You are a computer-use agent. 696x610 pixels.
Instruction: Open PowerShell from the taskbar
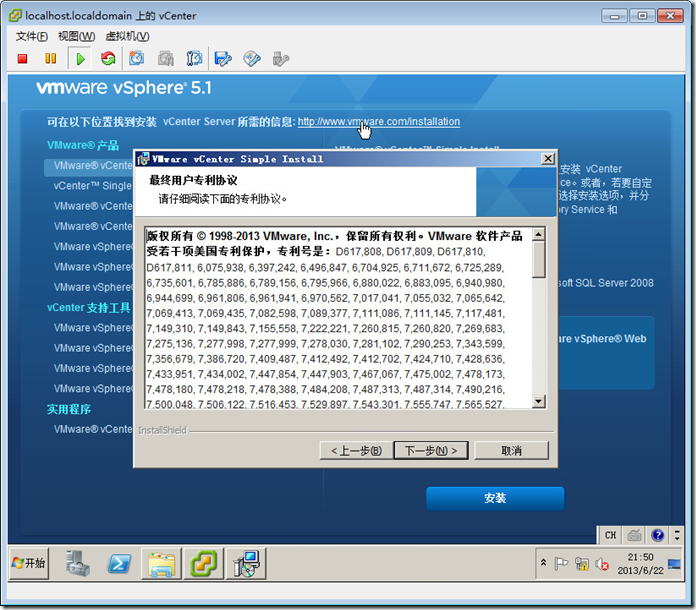pyautogui.click(x=119, y=564)
